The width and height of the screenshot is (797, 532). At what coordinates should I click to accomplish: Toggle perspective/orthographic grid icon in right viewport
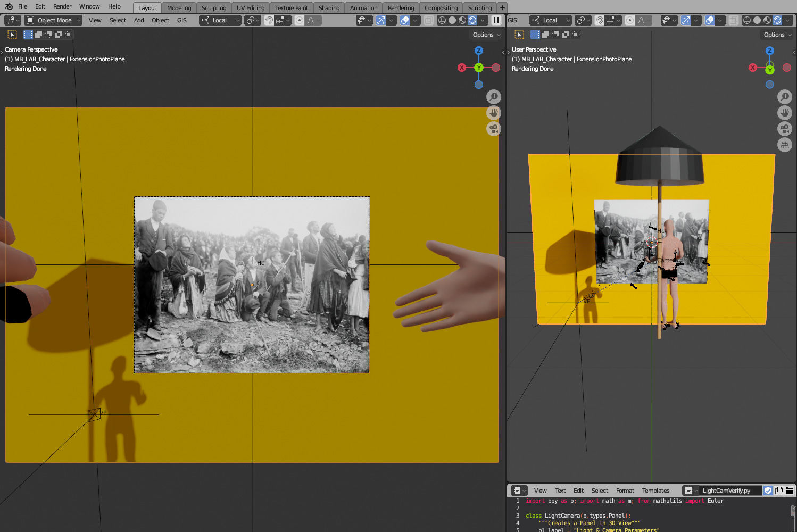(785, 145)
